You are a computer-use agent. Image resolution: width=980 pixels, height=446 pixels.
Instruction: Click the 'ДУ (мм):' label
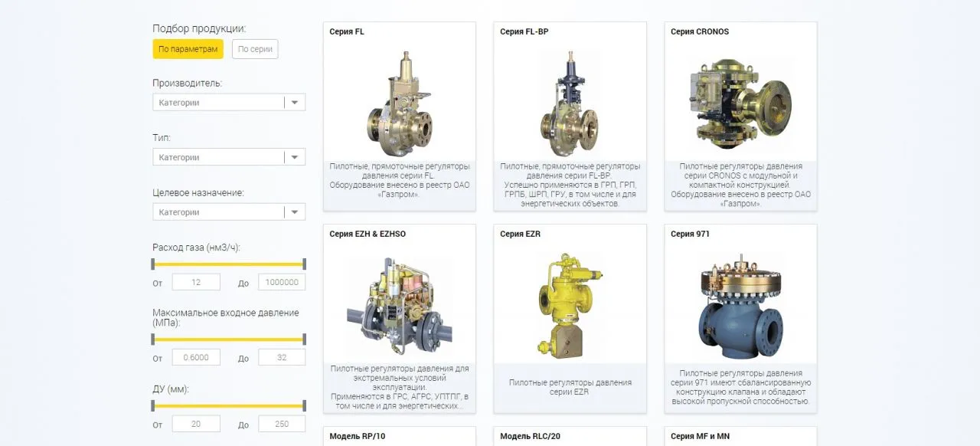click(x=171, y=389)
